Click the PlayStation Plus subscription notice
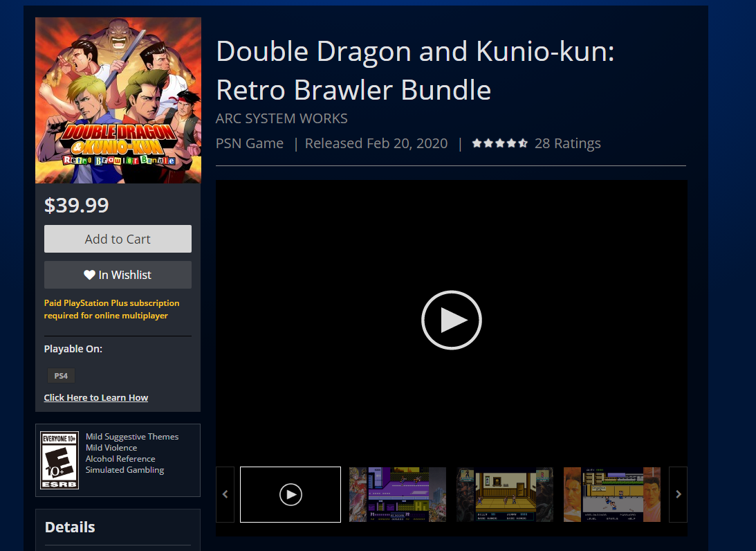756x551 pixels. tap(111, 309)
